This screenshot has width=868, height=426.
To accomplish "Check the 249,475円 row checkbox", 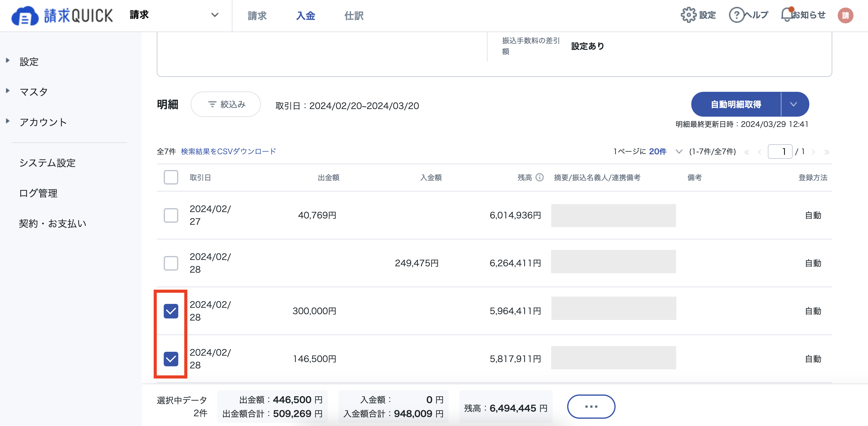I will click(x=171, y=263).
